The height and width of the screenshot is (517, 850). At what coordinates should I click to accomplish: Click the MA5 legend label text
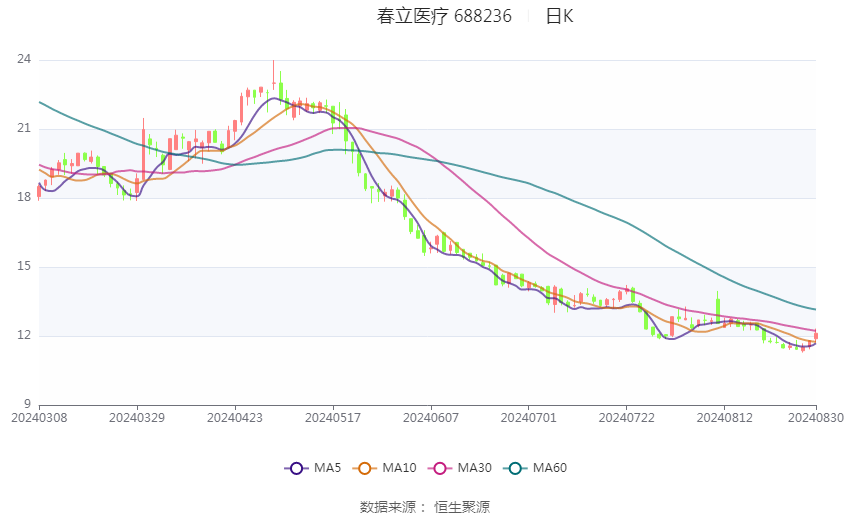(327, 468)
